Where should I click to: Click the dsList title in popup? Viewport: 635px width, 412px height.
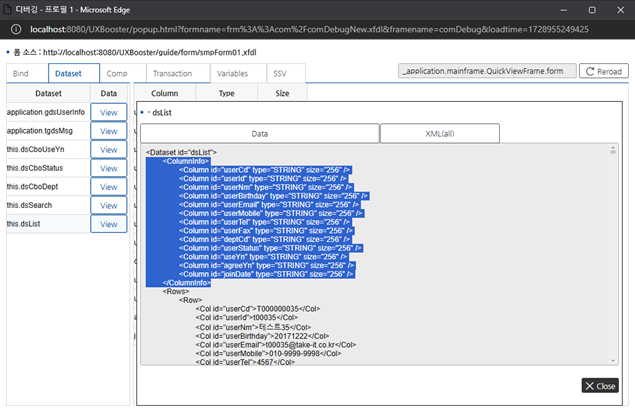point(162,113)
